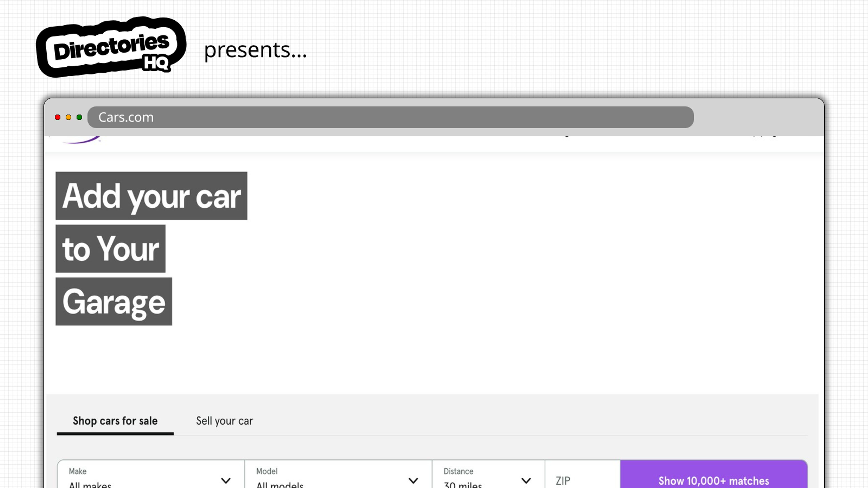This screenshot has height=488, width=868.
Task: Click the Make dropdown arrow
Action: point(225,481)
